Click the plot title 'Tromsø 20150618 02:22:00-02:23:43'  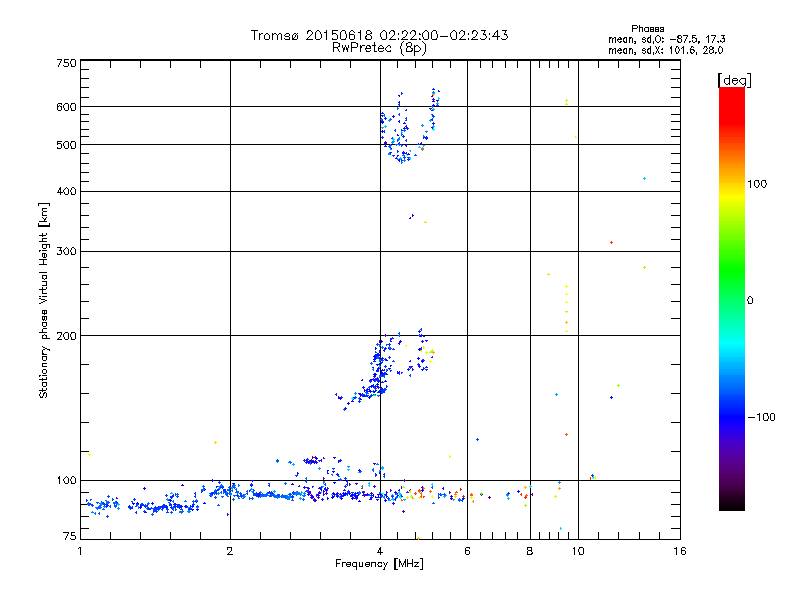(x=380, y=35)
